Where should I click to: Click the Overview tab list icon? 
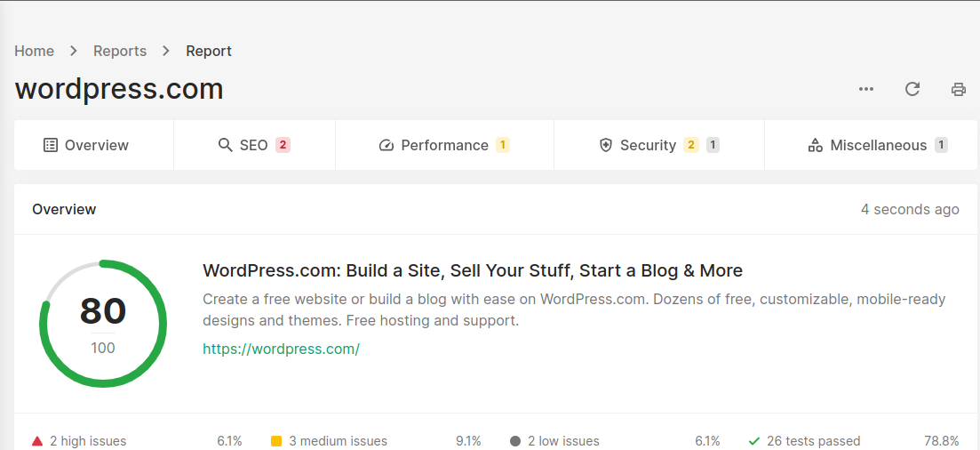[x=51, y=145]
